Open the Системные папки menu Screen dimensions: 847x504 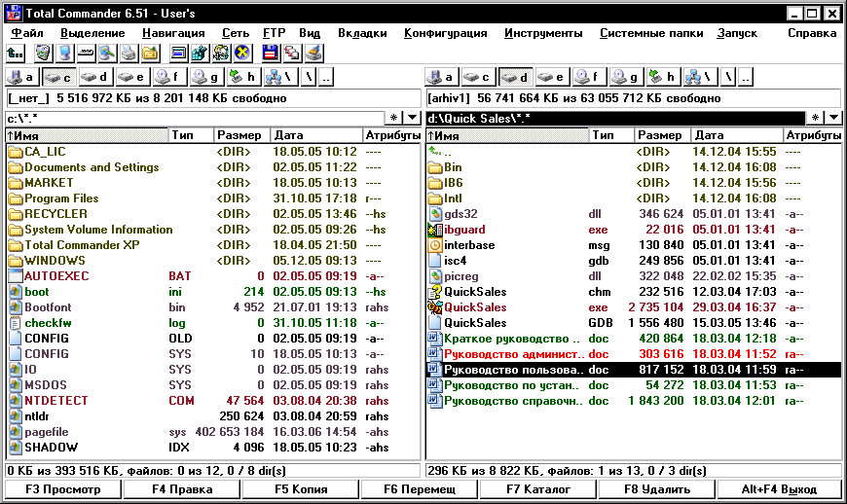coord(651,33)
